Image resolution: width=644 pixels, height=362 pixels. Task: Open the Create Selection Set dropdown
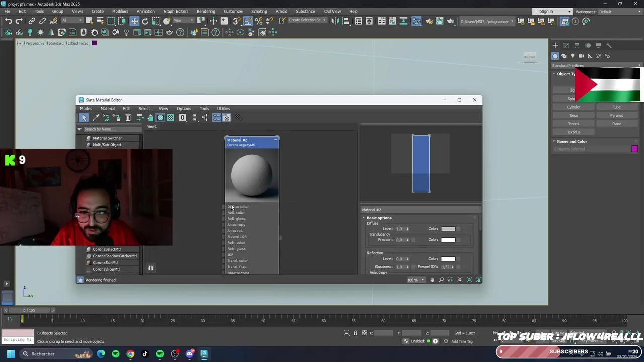tap(306, 20)
